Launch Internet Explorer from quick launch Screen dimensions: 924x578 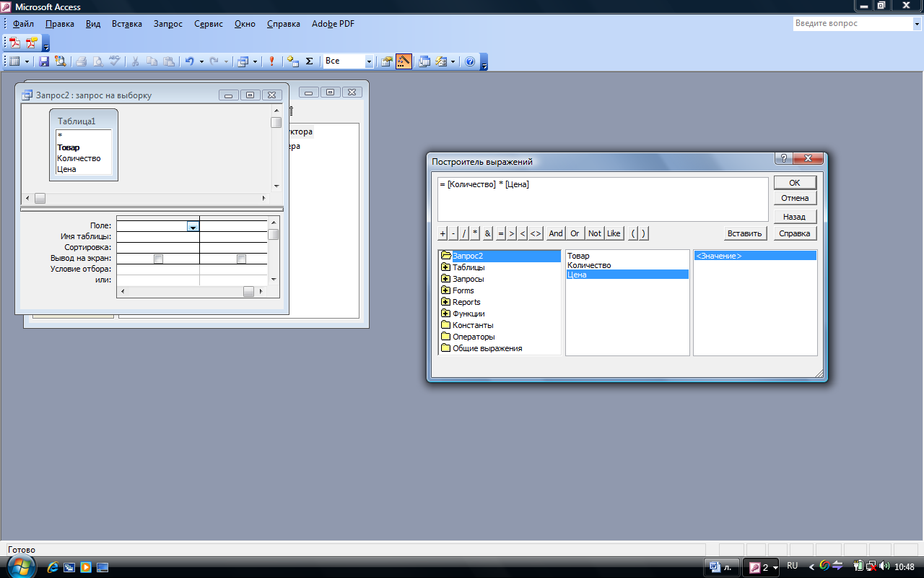53,567
